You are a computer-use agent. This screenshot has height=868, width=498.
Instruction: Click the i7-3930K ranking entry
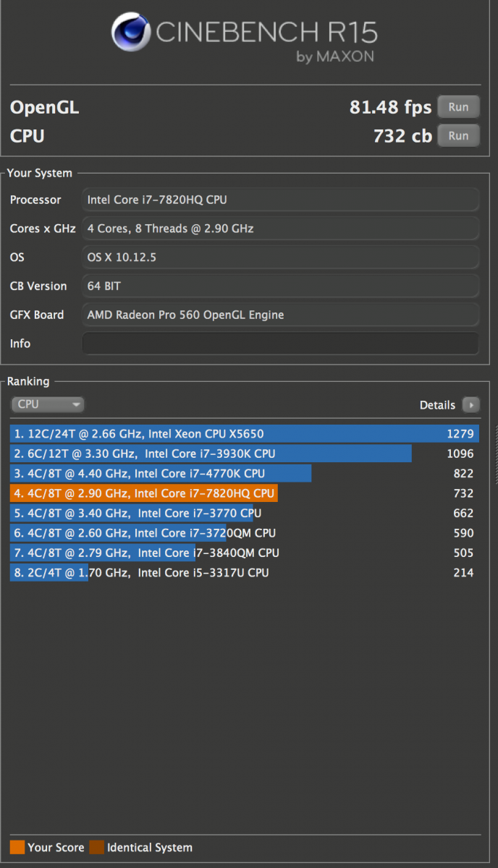coord(203,454)
